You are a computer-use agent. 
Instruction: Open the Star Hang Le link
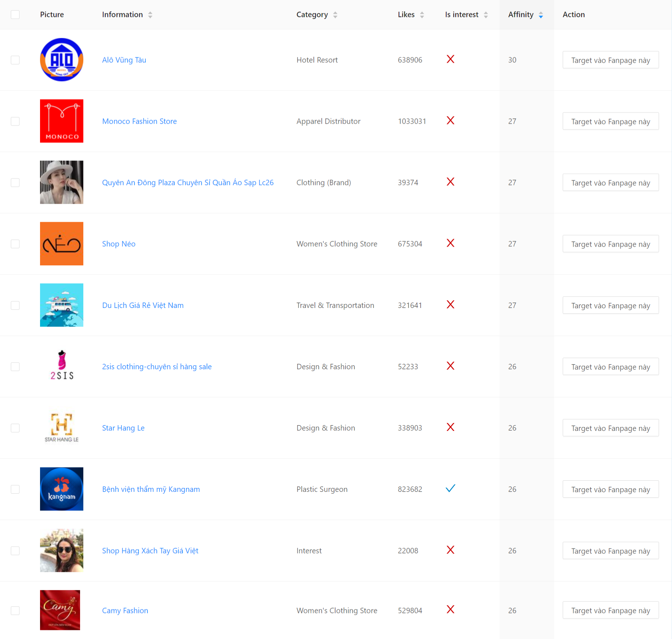pos(123,428)
